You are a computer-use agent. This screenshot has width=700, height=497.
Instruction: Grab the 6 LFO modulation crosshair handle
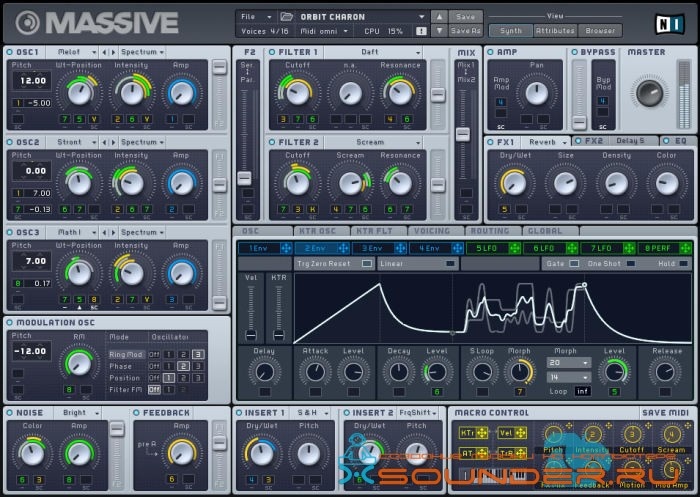tap(571, 248)
